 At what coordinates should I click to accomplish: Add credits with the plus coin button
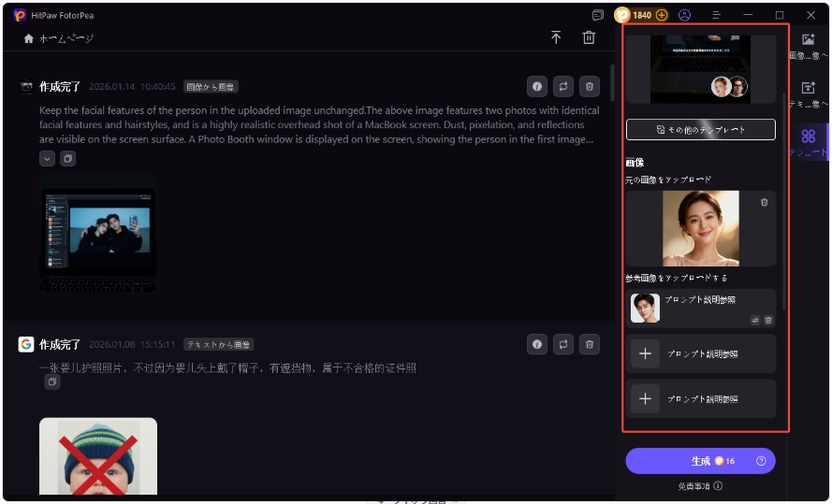(x=662, y=15)
